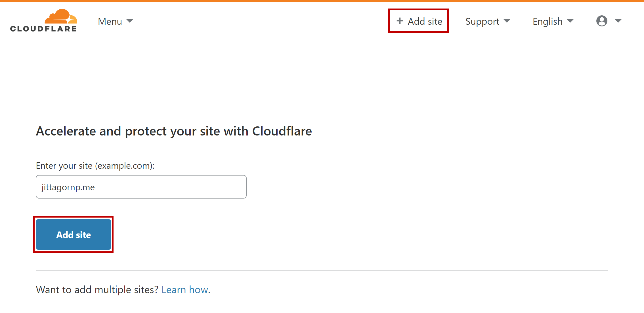644x313 pixels.
Task: Follow the Learn how link
Action: tap(185, 290)
